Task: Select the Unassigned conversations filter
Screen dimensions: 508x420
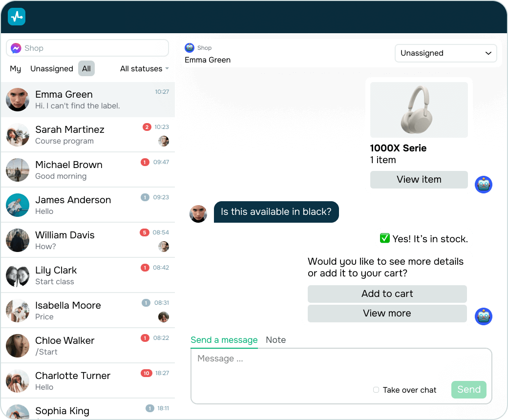Action: point(52,69)
